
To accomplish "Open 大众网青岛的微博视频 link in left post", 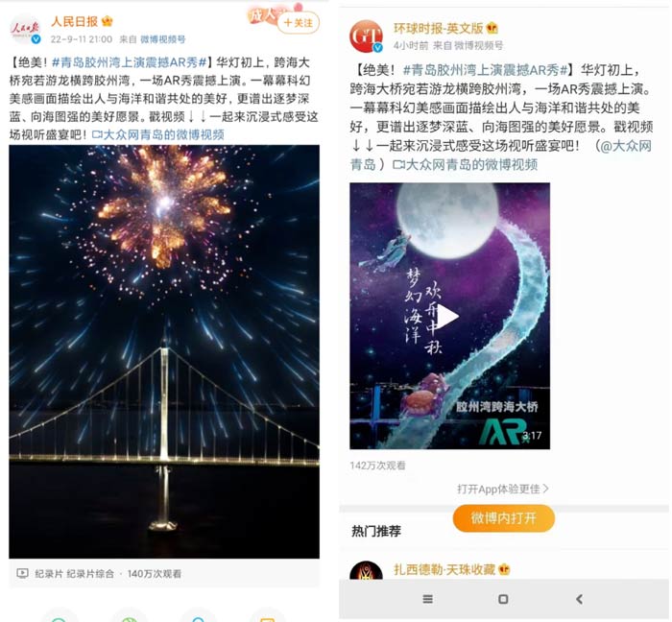I will coord(158,135).
